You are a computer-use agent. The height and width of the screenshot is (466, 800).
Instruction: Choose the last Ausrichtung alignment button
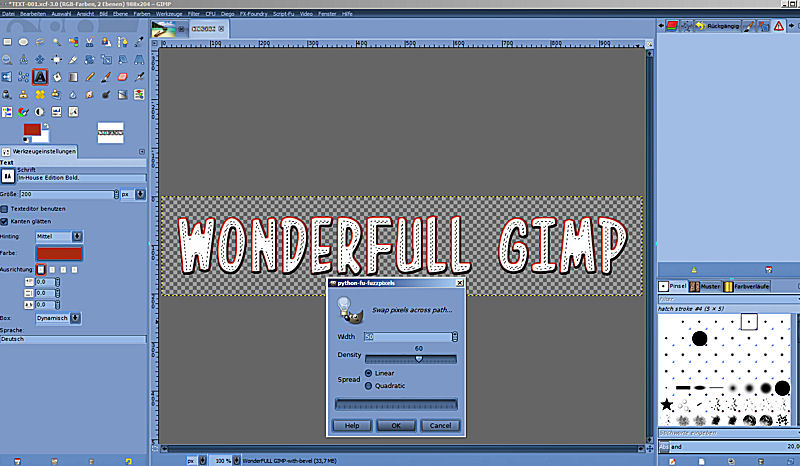tap(74, 269)
